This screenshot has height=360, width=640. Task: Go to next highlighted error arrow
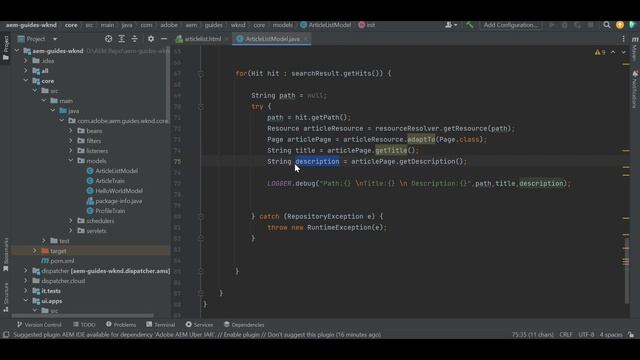tap(623, 52)
